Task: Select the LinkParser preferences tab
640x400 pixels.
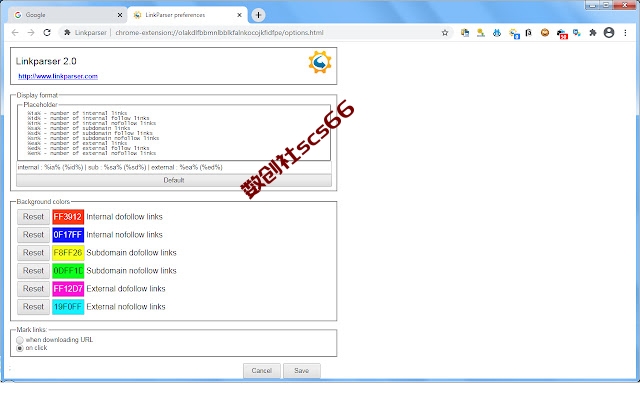Action: pos(187,15)
